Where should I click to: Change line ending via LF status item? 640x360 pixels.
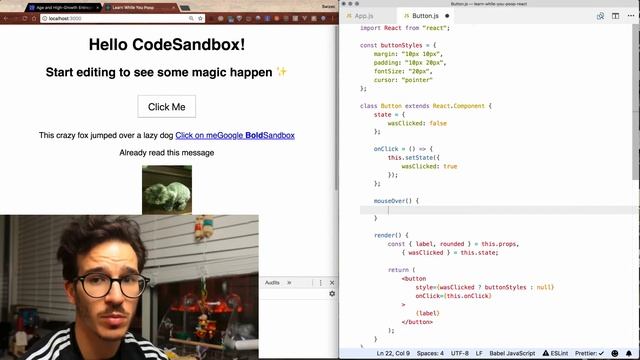pyautogui.click(x=479, y=353)
